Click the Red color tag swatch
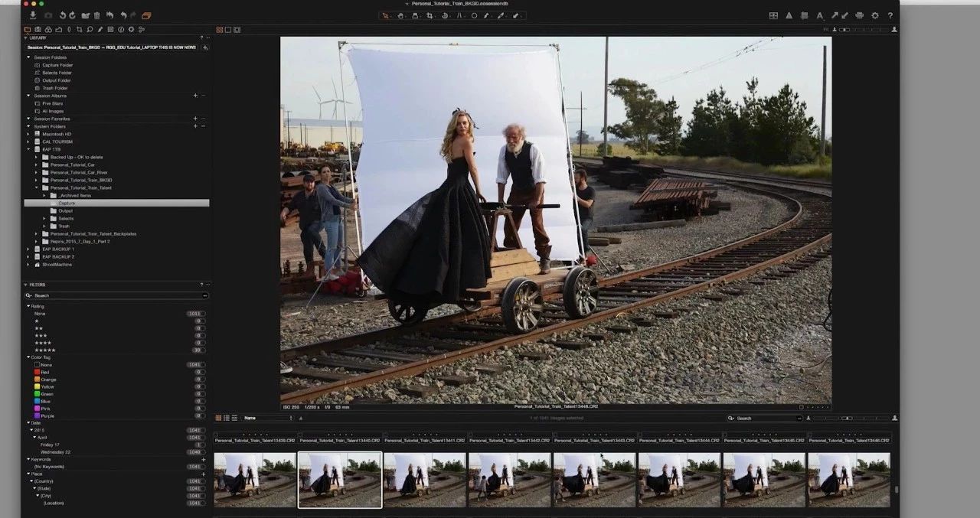The height and width of the screenshot is (518, 980). [37, 372]
